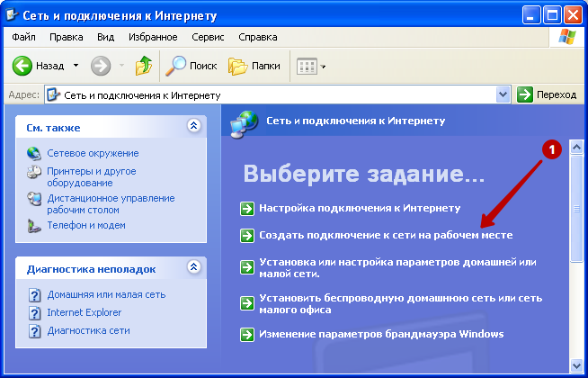Collapse the См. также panel
The image size is (588, 378).
[194, 125]
